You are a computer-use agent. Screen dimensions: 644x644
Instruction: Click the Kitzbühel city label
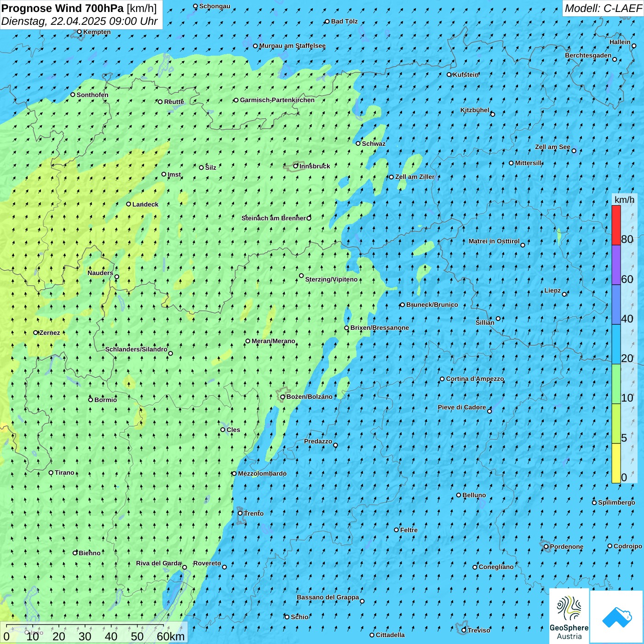point(475,110)
